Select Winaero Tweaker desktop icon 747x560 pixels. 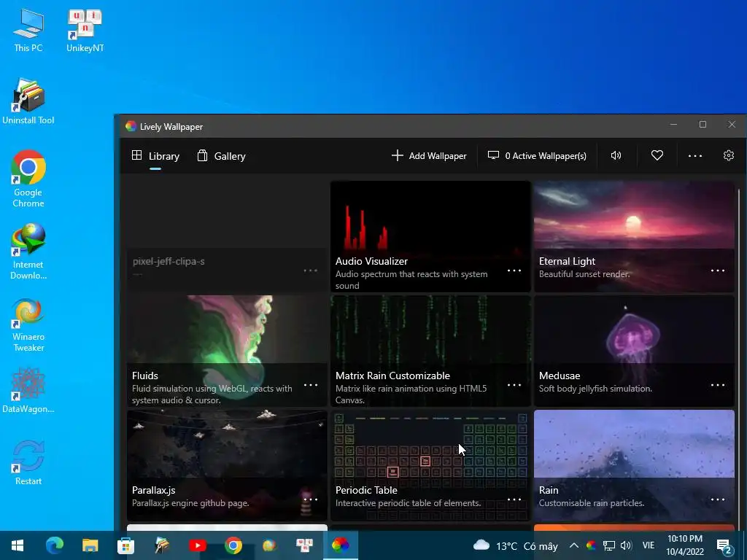[x=28, y=325]
